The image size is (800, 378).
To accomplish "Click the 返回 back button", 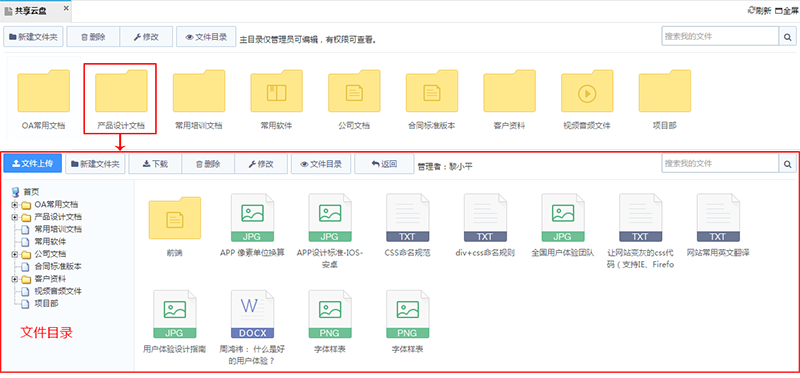I will point(384,164).
